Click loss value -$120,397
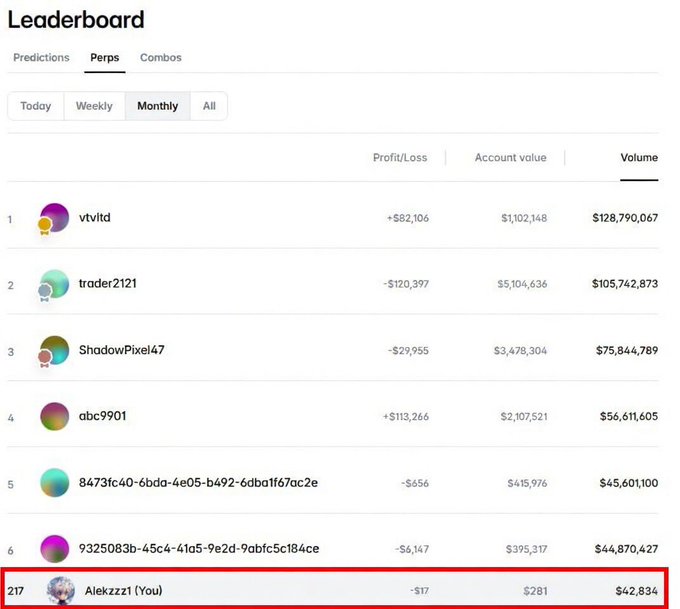680x609 pixels. [x=406, y=284]
